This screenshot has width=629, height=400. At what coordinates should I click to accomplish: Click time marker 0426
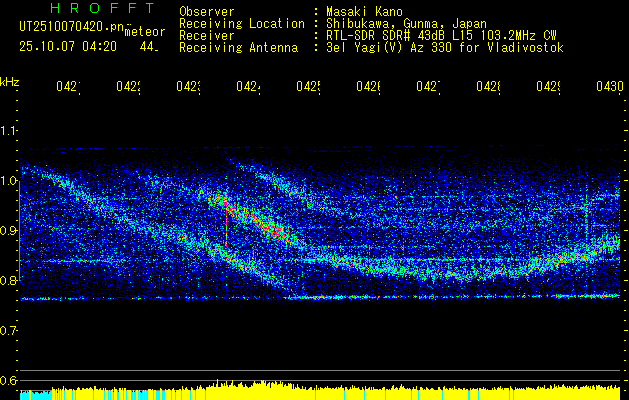click(368, 87)
